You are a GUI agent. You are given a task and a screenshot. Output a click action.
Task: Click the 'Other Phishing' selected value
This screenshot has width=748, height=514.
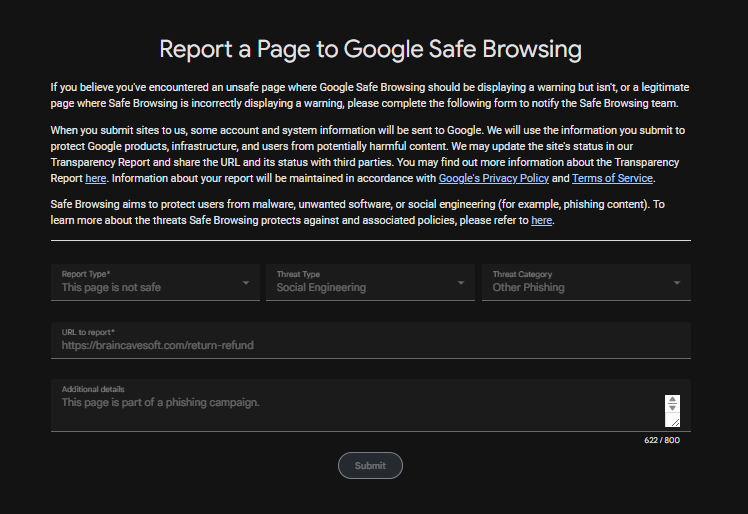(x=529, y=287)
